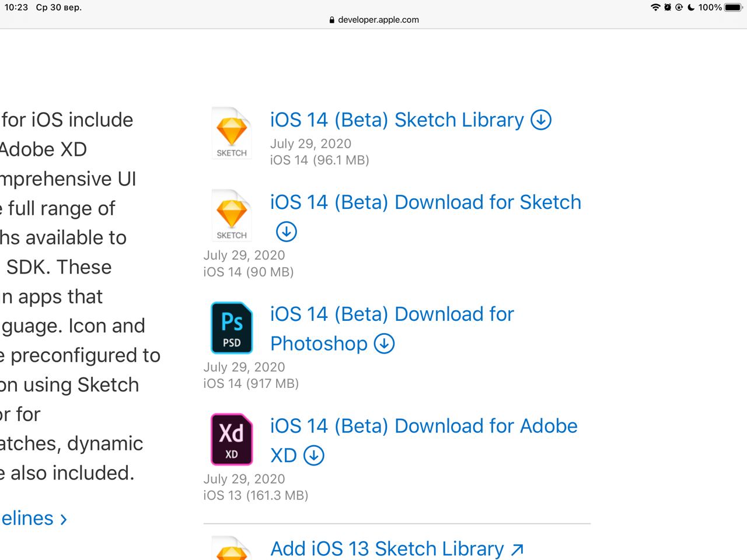Screen dimensions: 747x560
Task: Click the Adobe XD file icon
Action: [x=232, y=440]
